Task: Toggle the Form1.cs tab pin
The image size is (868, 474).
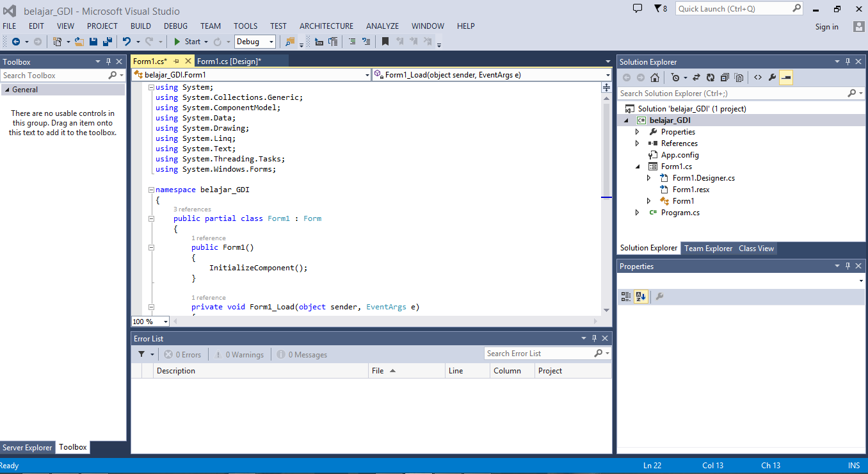Action: [176, 61]
